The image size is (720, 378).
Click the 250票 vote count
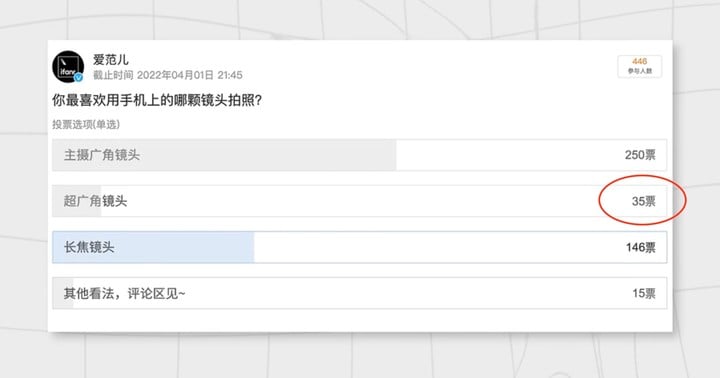pyautogui.click(x=640, y=155)
